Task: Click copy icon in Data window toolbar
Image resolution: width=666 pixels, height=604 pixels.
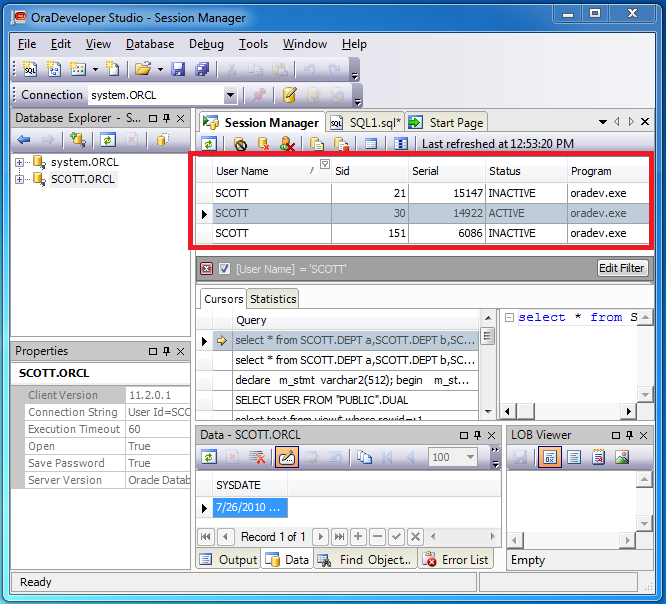Action: point(364,457)
